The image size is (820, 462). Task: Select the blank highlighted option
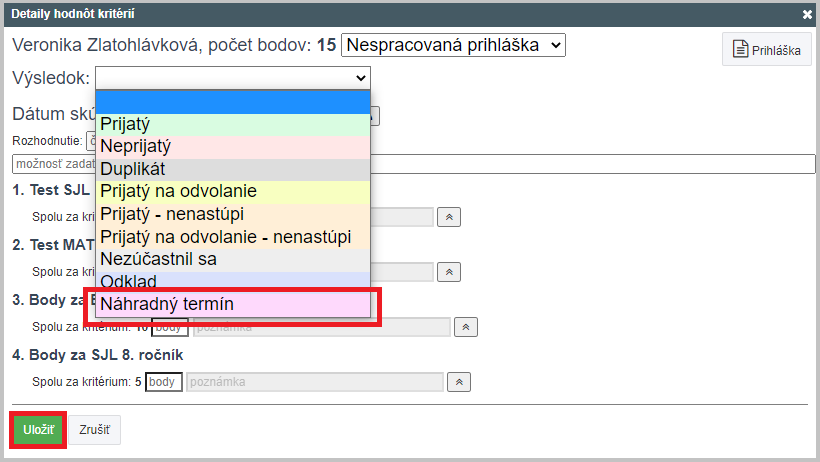(233, 102)
